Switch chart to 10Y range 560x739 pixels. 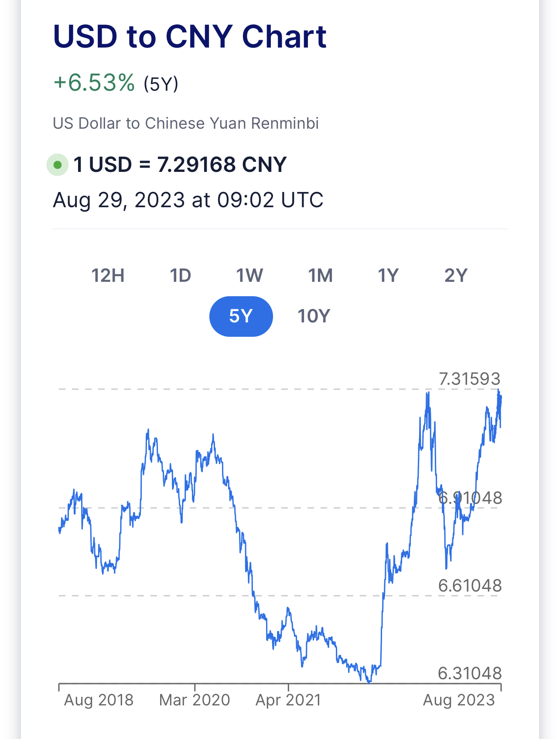tap(314, 316)
